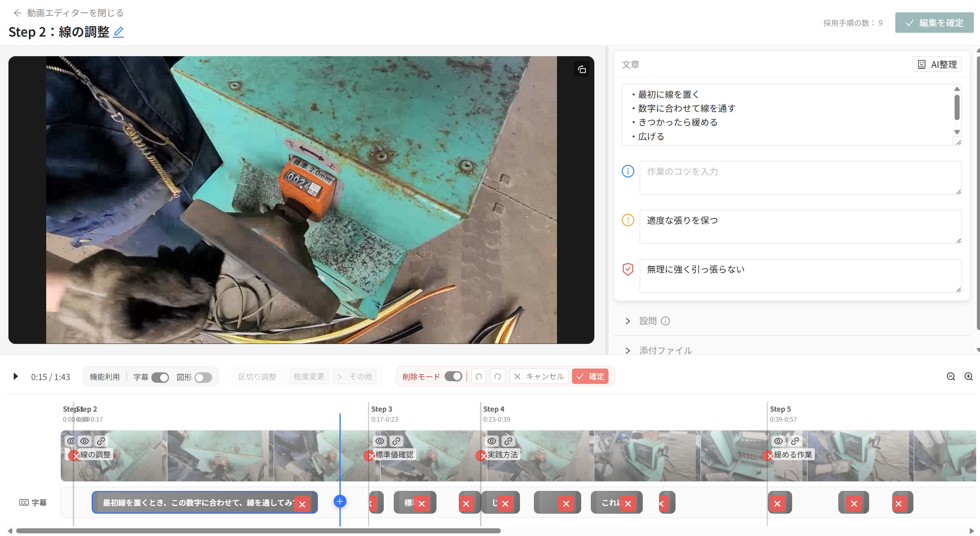Click the blue plus marker on playhead
This screenshot has width=980, height=536.
pos(340,501)
